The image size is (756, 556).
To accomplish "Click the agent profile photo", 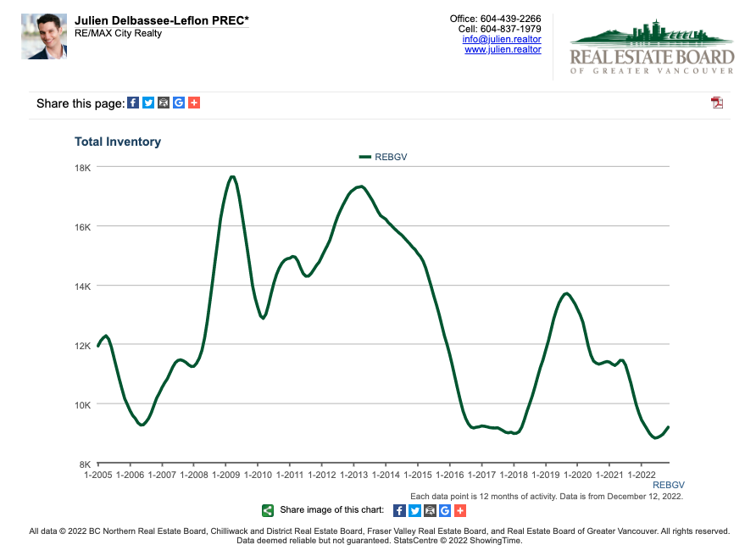I will tap(44, 36).
